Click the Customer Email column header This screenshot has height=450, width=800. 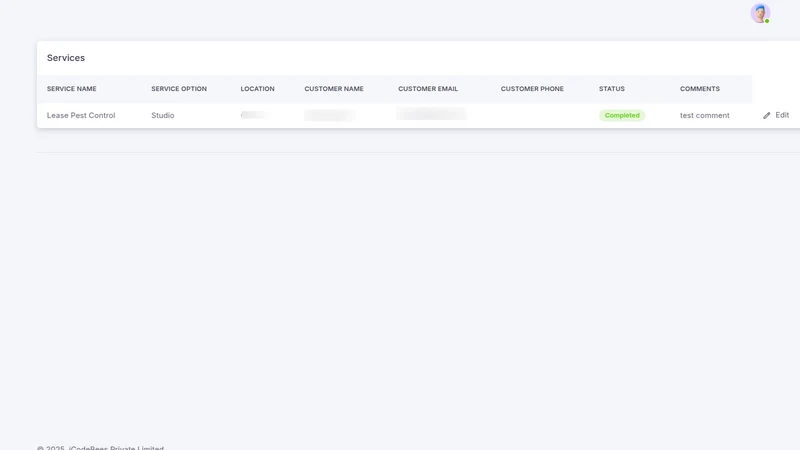428,89
